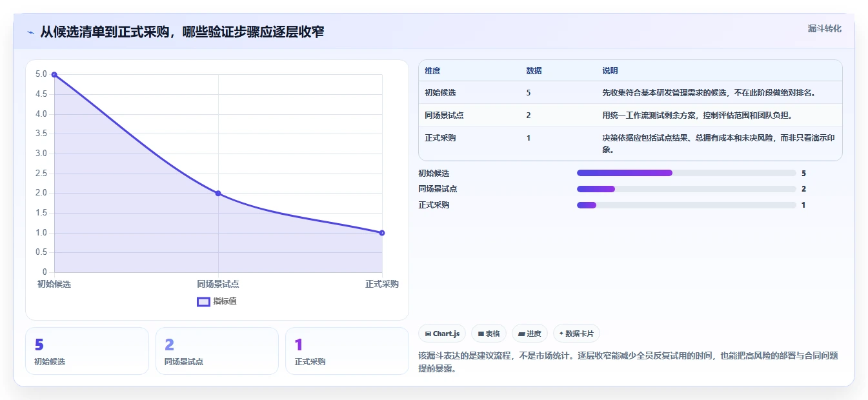This screenshot has width=868, height=400.
Task: Click the 维度 table column header
Action: click(x=432, y=71)
